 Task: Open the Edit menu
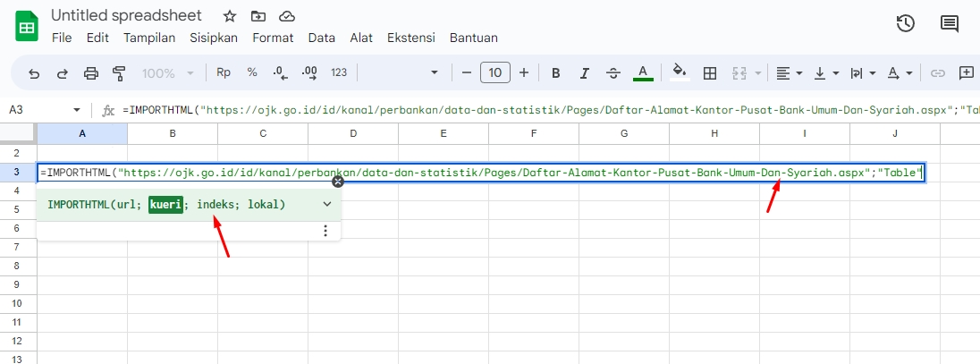(97, 38)
